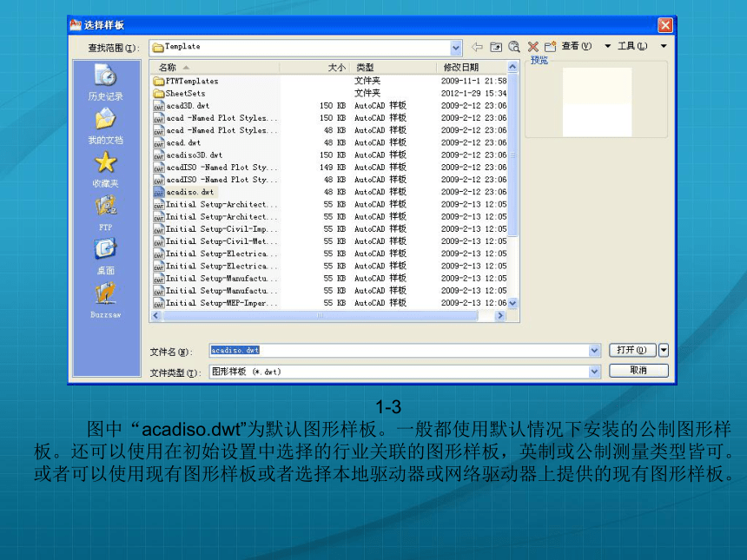
Task: Click the 2012-1-29 15:34 date of SheetSets
Action: 473,94
